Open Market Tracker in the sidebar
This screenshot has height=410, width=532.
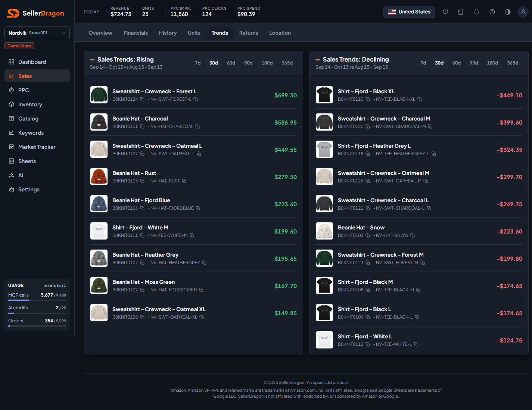click(37, 147)
